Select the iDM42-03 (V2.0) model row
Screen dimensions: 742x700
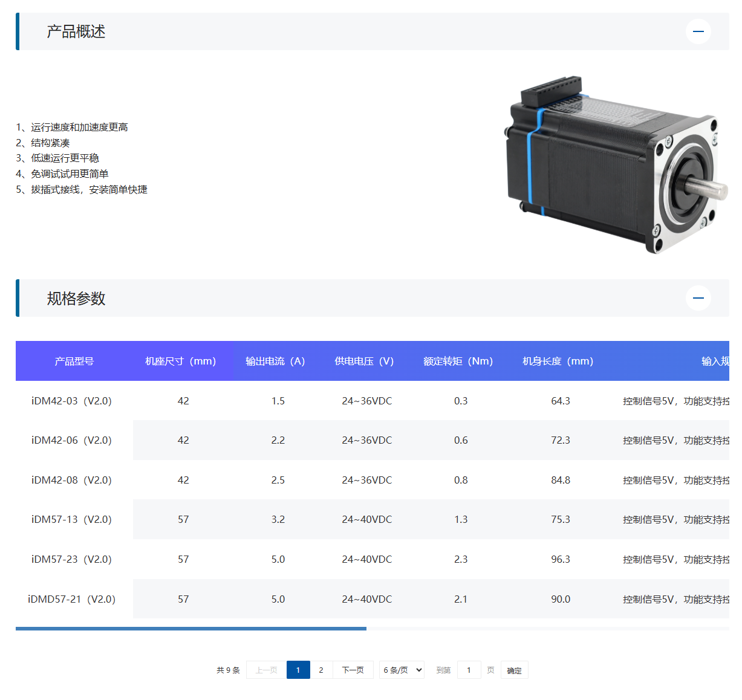71,401
